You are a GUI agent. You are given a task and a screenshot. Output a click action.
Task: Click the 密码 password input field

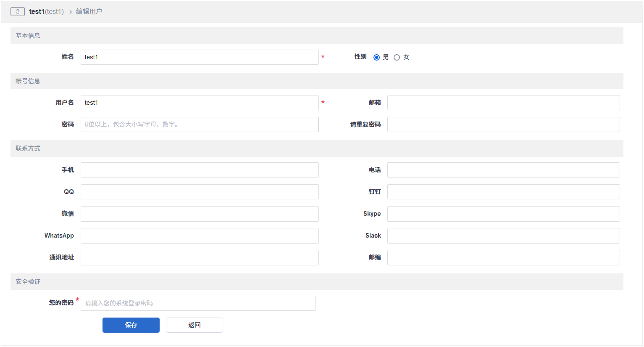point(200,124)
